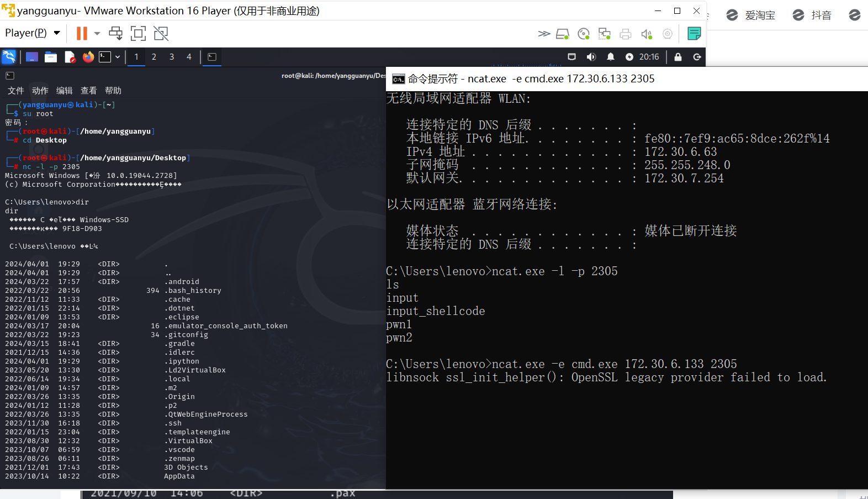Switch to Kali workspace 4

tap(189, 57)
